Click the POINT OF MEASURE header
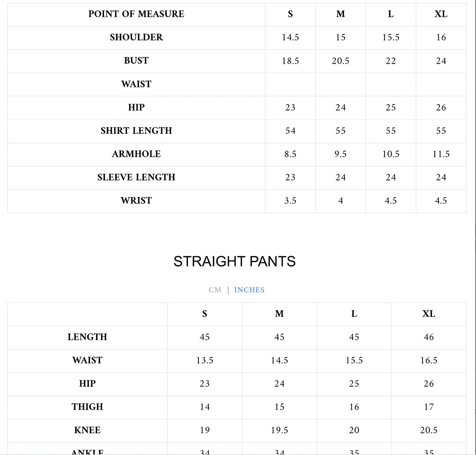476x455 pixels. click(x=136, y=14)
